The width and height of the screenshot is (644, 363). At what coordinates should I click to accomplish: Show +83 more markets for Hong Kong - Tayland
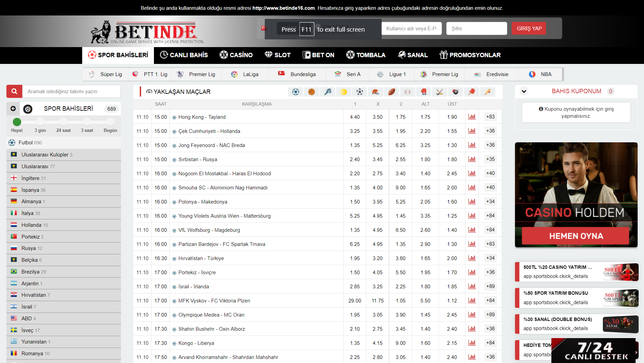tap(490, 117)
